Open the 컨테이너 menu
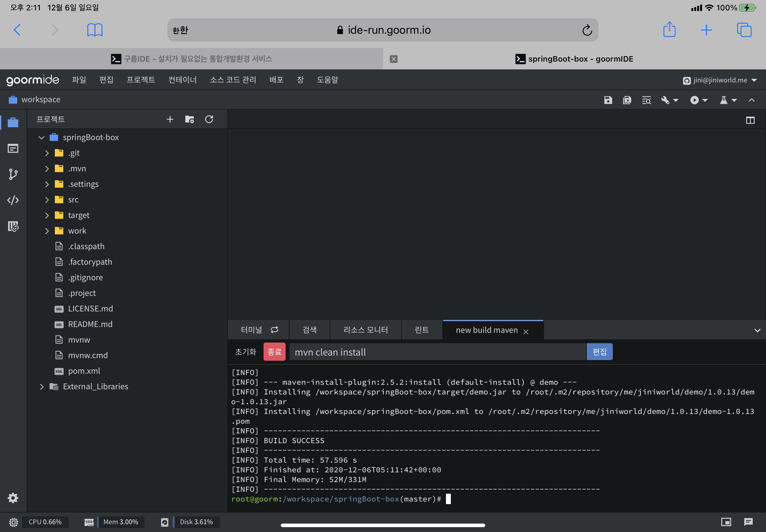The height and width of the screenshot is (532, 766). [x=182, y=80]
